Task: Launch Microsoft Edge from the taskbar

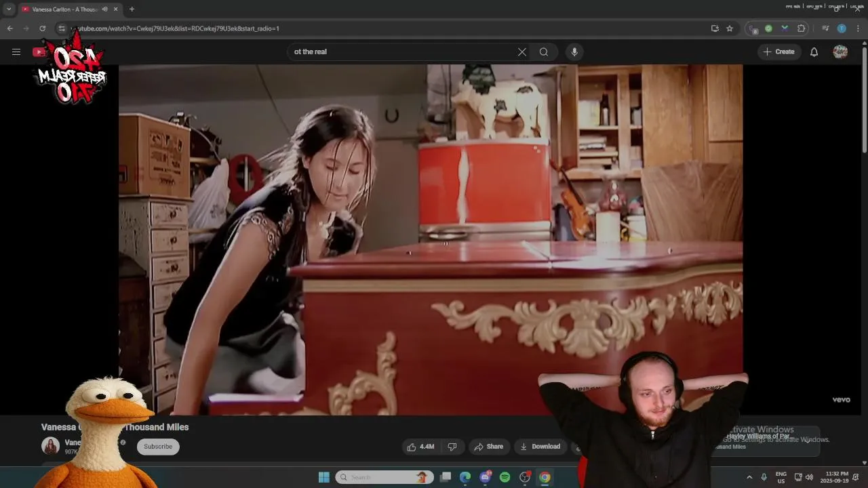Action: (465, 477)
